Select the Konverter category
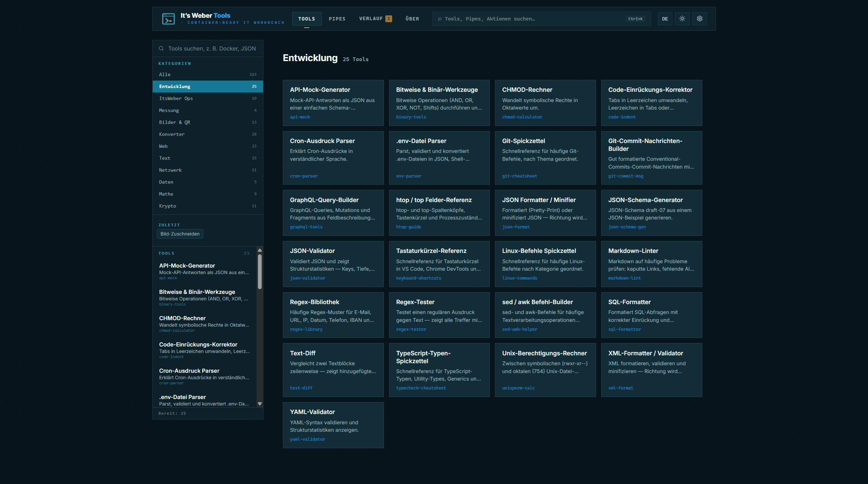This screenshot has width=868, height=484. [208, 134]
